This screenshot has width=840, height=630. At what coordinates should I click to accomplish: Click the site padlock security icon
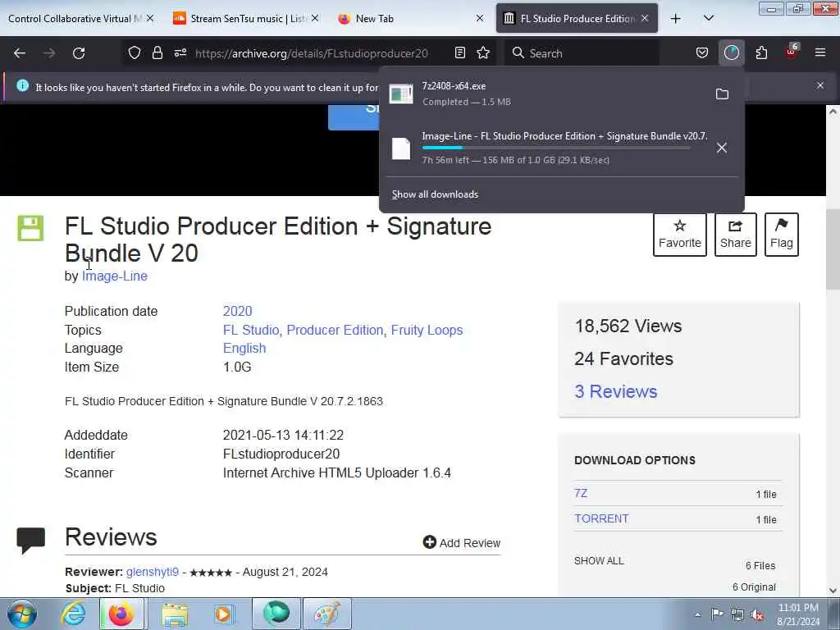157,52
